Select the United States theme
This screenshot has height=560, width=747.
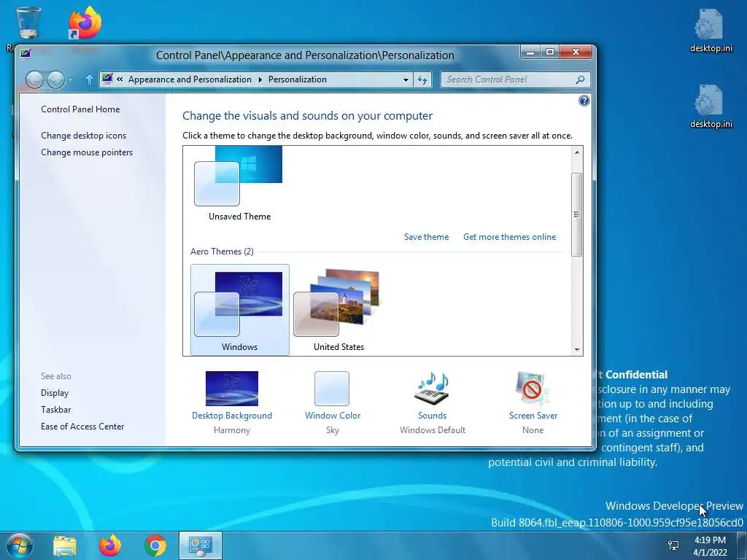pyautogui.click(x=338, y=310)
